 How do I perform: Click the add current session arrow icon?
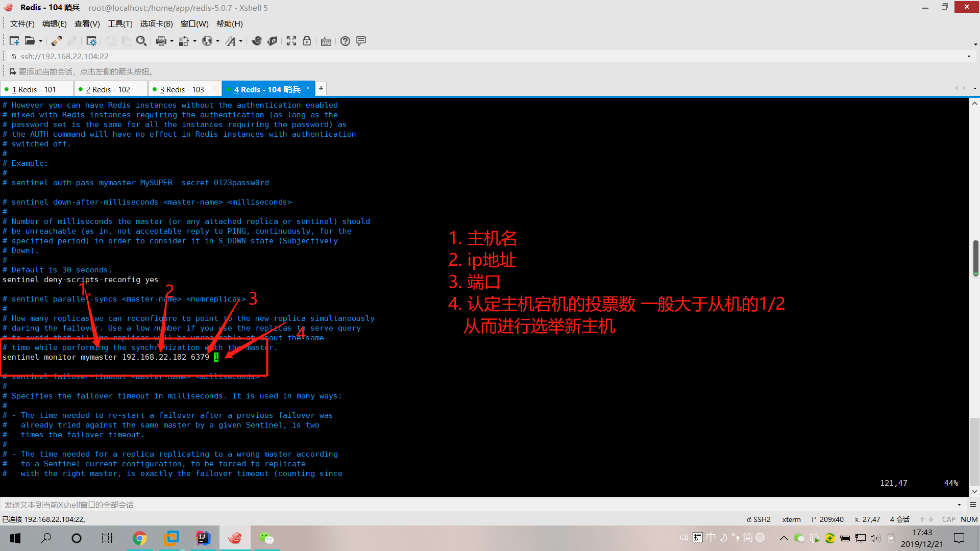12,71
